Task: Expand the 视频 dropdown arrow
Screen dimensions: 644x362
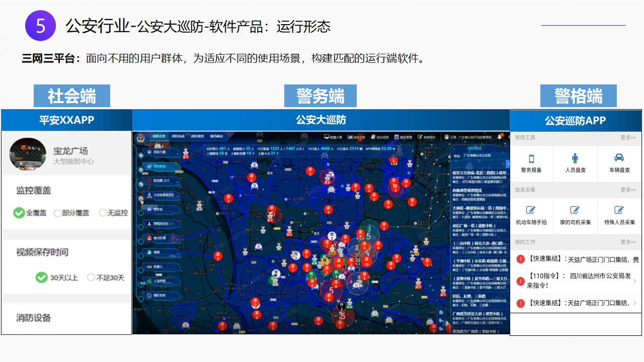Action: point(178,254)
